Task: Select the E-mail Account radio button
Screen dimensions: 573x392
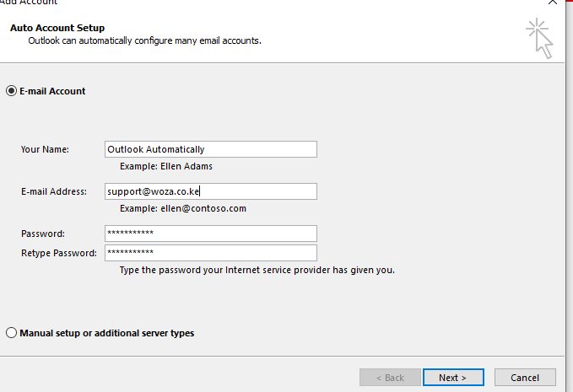Action: coord(11,91)
